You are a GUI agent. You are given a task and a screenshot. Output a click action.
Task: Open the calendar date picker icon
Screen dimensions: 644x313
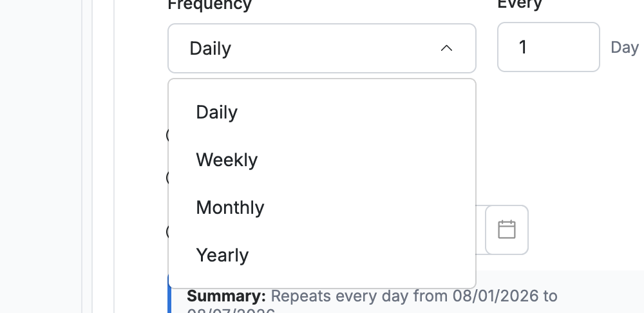tap(506, 230)
